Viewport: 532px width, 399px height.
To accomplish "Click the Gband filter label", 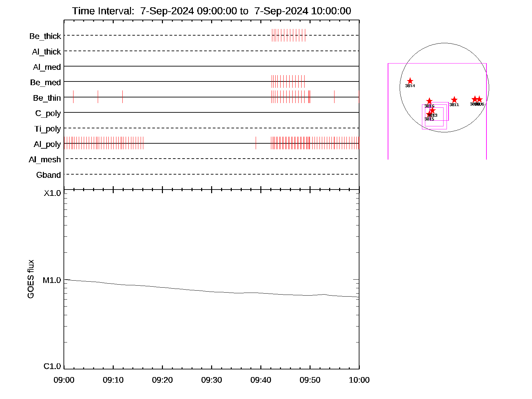I will [x=49, y=175].
